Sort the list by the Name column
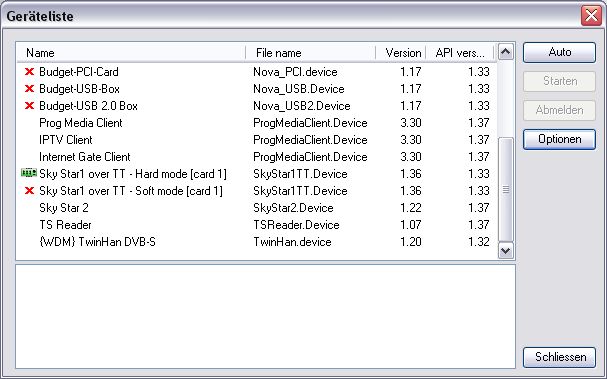Viewport: 607px width, 379px height. 131,53
